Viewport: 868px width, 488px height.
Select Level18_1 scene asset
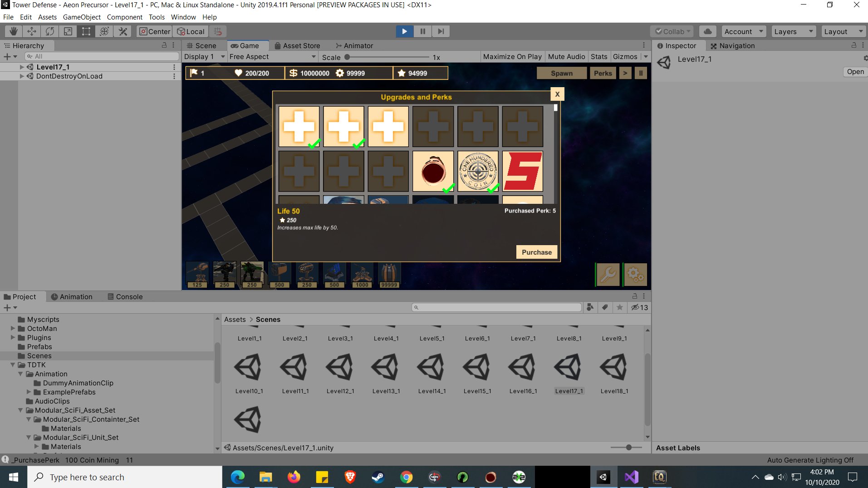614,373
